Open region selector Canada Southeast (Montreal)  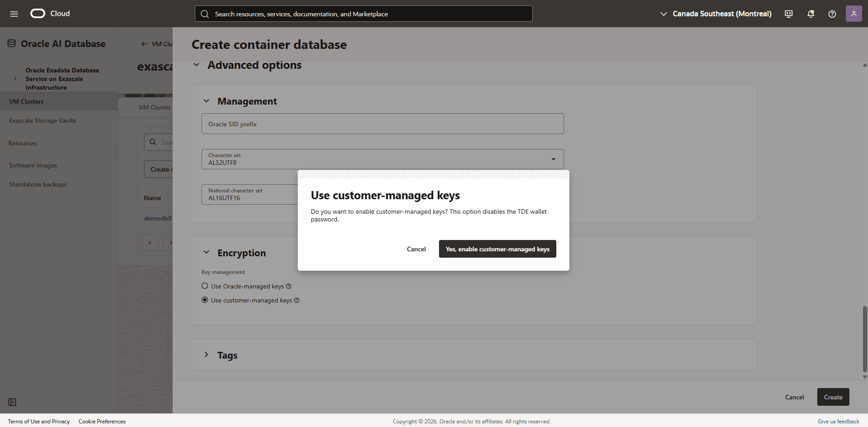716,14
